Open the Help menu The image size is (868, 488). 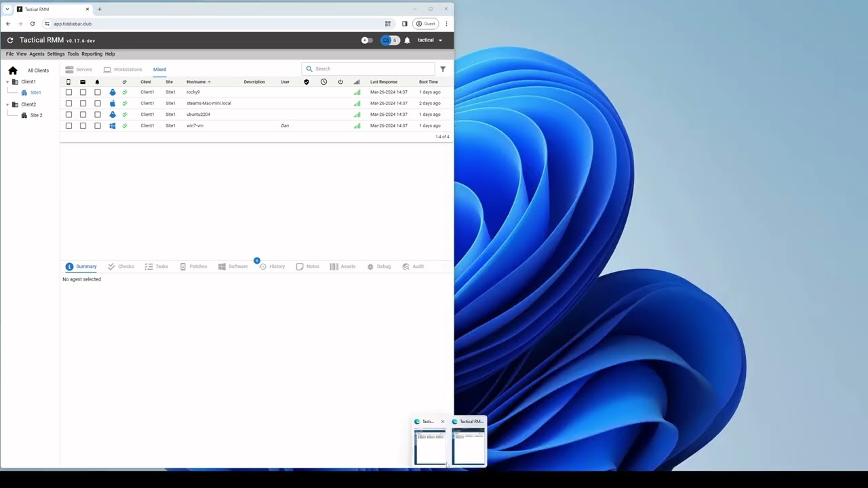(110, 54)
